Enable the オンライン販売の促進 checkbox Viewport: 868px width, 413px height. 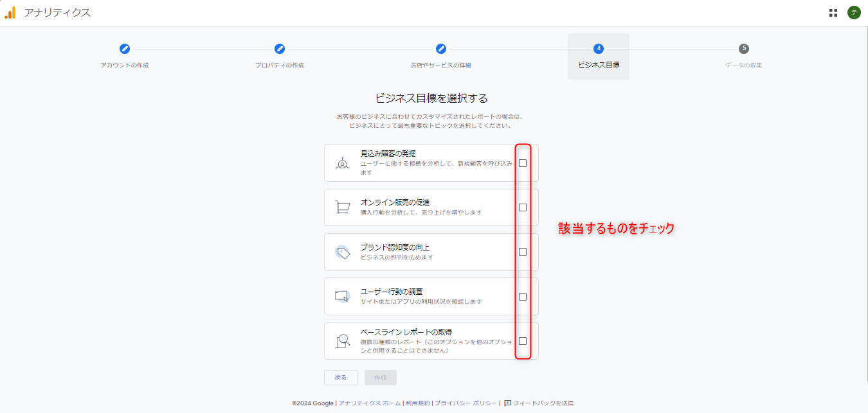tap(523, 207)
